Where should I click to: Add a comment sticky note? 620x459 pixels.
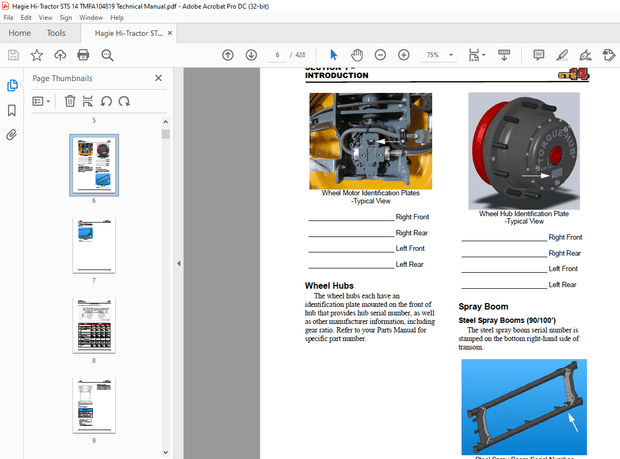click(x=539, y=55)
